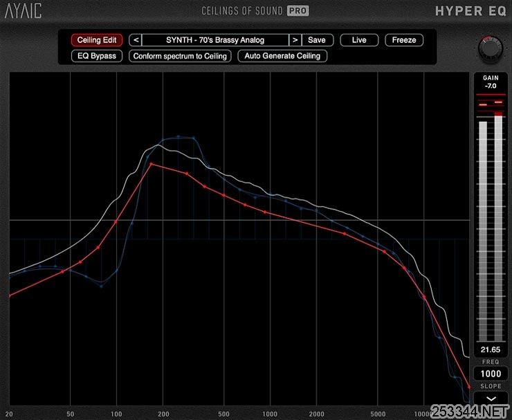
Task: Click the FREQ field showing 1000
Action: tap(491, 374)
